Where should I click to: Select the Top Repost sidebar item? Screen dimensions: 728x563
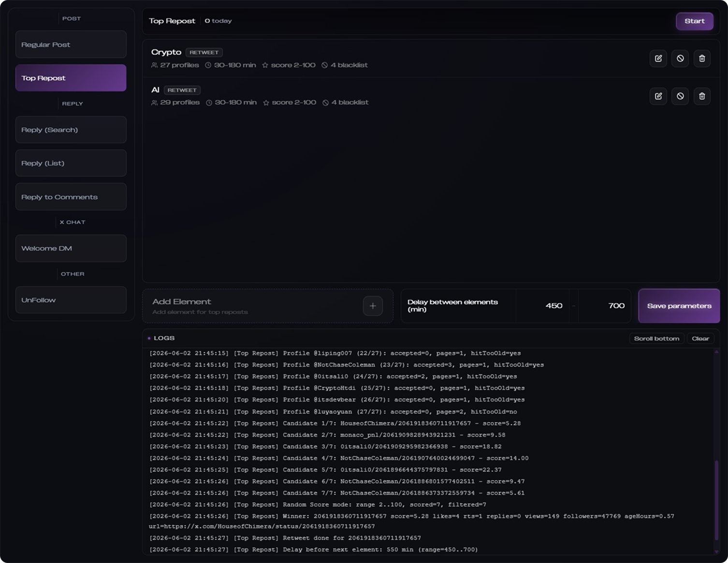coord(71,78)
